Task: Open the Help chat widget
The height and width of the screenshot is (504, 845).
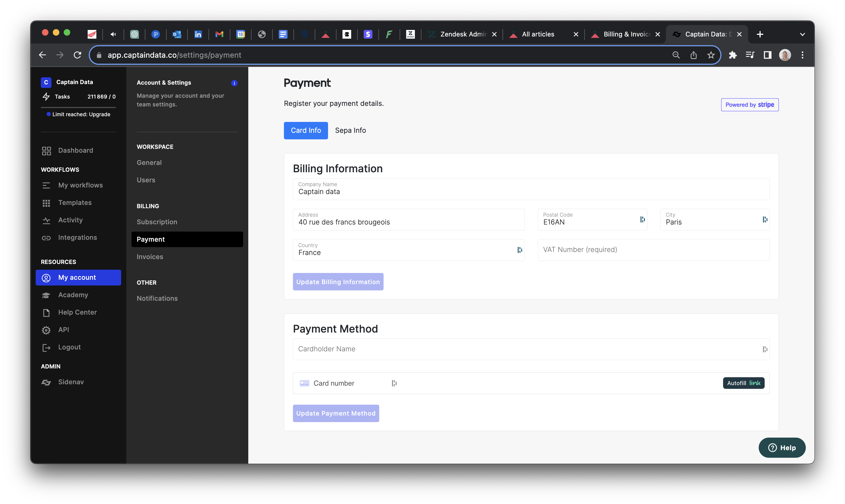Action: coord(782,448)
